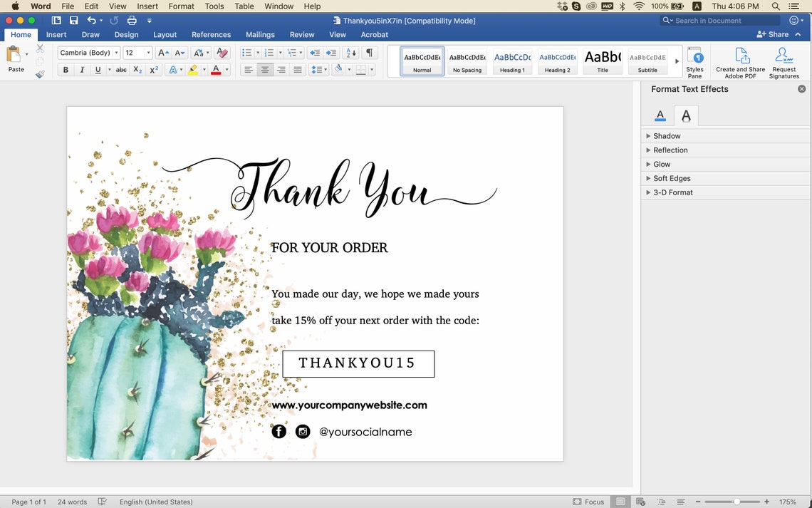Select center alignment
812x508 pixels.
point(264,69)
